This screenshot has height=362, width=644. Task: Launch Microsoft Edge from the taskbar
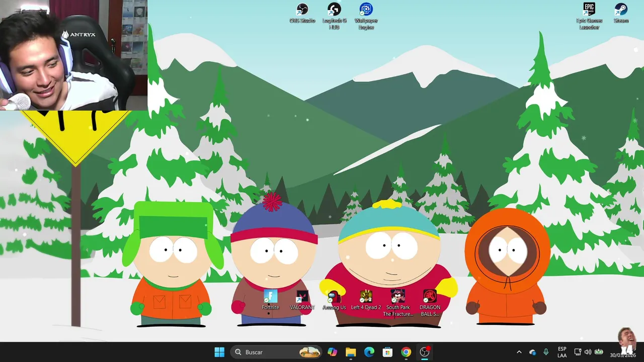369,352
